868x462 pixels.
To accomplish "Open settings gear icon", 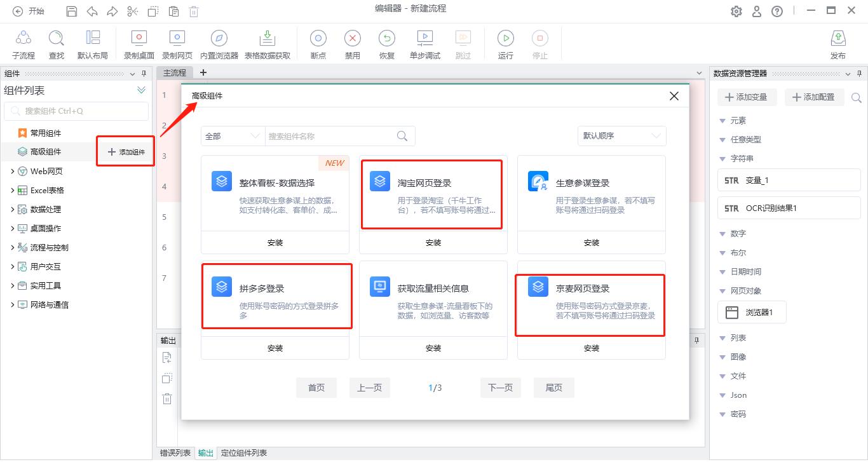I will (x=736, y=11).
